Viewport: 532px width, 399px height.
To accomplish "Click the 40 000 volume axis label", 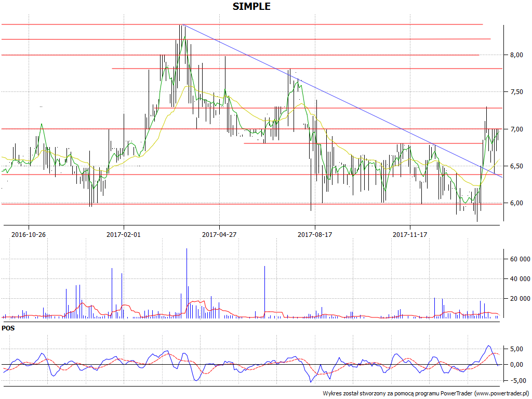I will [x=520, y=279].
